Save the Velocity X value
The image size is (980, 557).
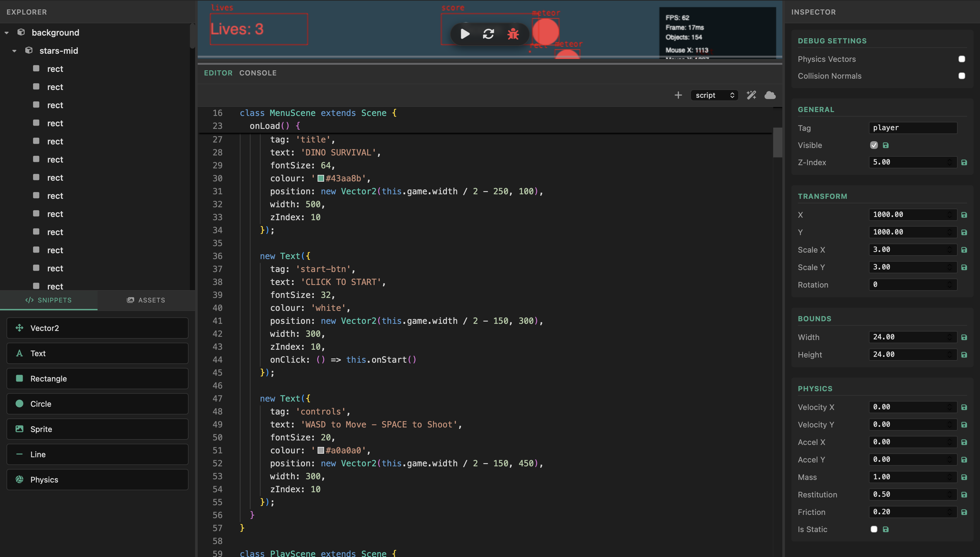coord(964,407)
